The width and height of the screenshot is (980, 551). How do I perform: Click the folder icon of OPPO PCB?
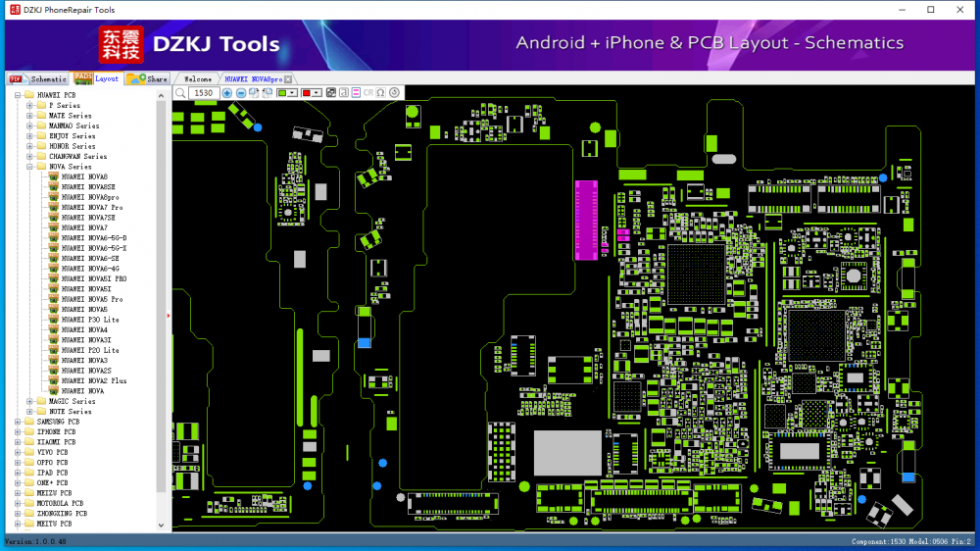click(28, 462)
